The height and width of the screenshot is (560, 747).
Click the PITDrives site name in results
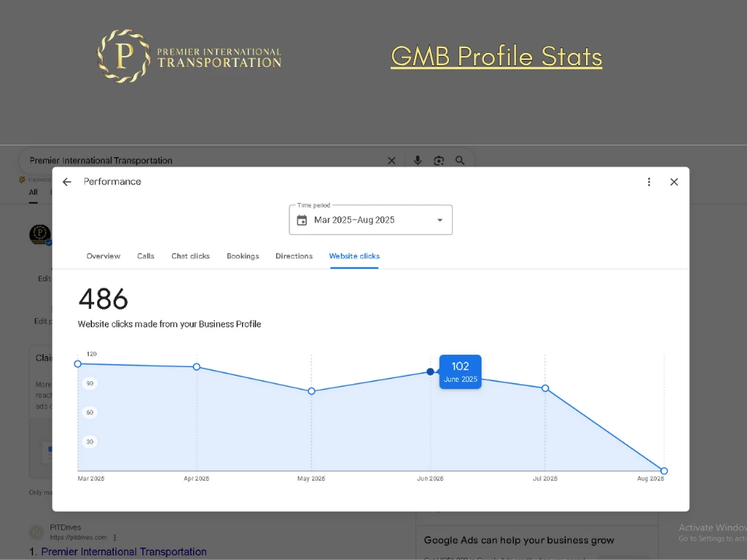click(x=65, y=527)
